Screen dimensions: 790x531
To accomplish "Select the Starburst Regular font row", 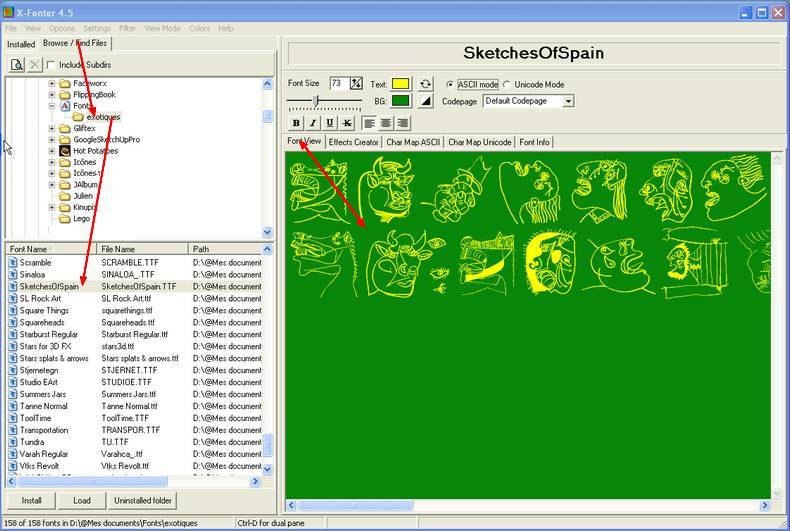I will (134, 335).
